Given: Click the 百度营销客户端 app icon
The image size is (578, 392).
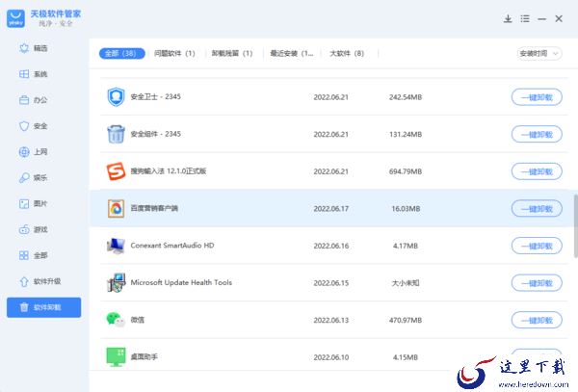Looking at the screenshot, I should [x=116, y=209].
